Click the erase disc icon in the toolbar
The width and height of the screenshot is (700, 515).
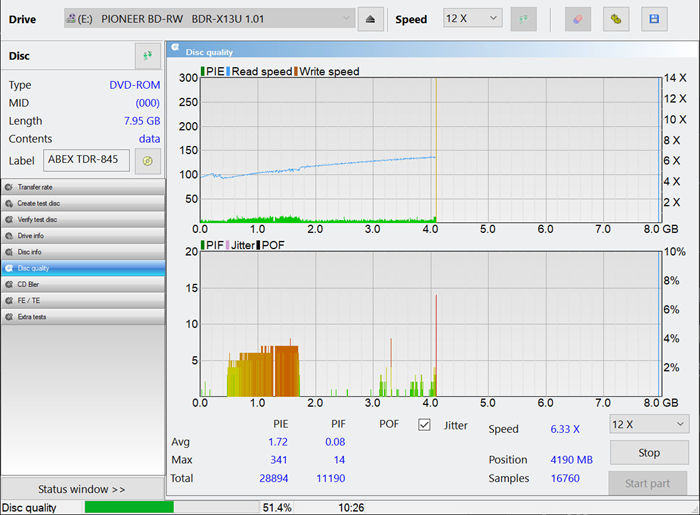[x=577, y=19]
